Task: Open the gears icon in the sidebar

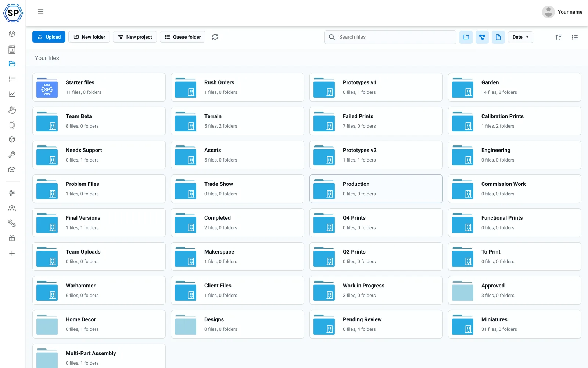Action: [12, 223]
